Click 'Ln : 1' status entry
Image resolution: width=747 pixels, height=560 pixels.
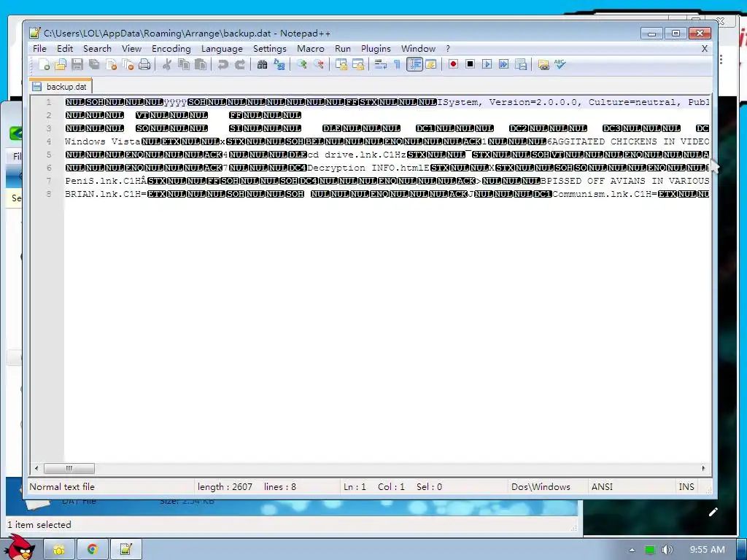coord(355,486)
